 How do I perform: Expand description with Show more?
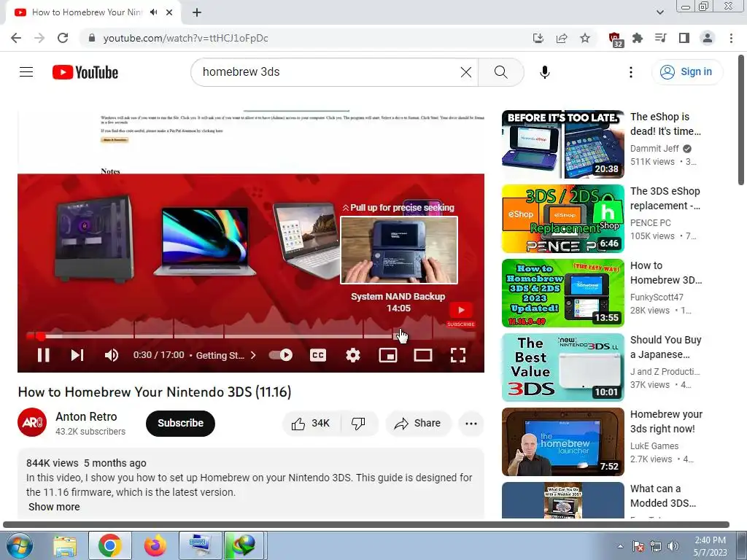click(54, 507)
